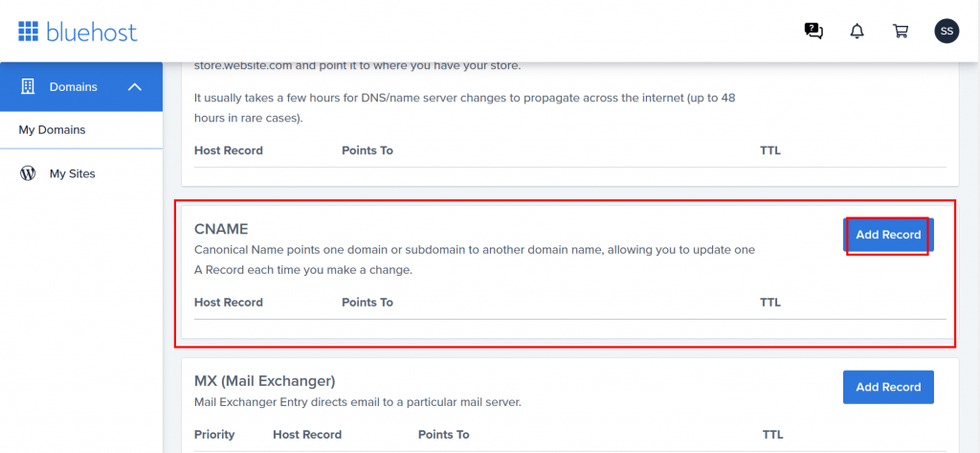
Task: Collapse the Domains menu chevron
Action: 135,87
